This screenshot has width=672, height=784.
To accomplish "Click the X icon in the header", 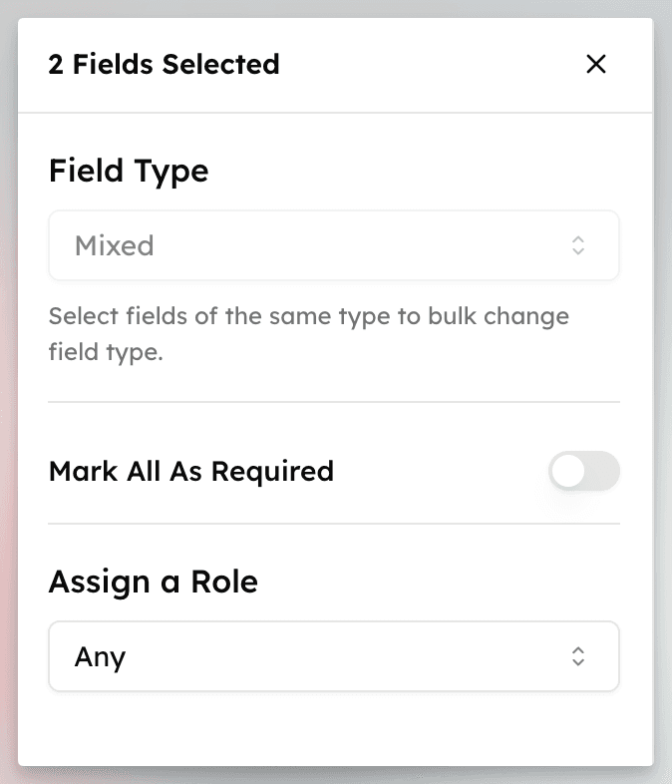I will [x=595, y=65].
